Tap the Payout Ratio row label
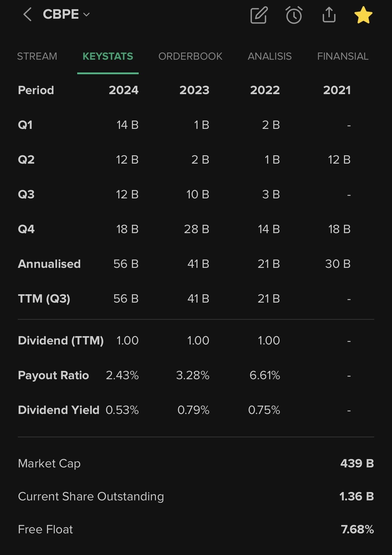The height and width of the screenshot is (555, 392). point(53,375)
